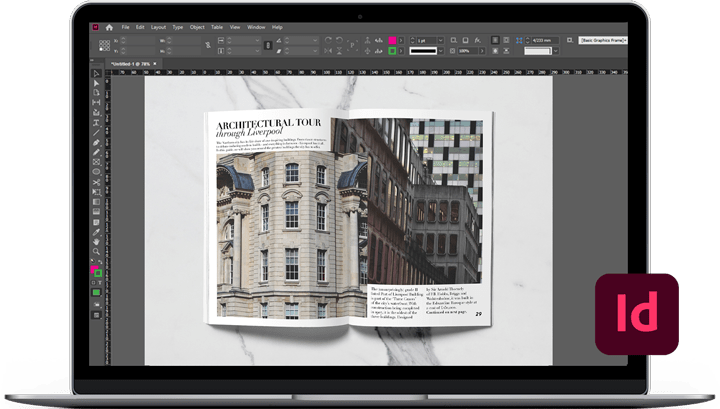This screenshot has width=720, height=409.
Task: Open the Edit menu
Action: point(140,27)
